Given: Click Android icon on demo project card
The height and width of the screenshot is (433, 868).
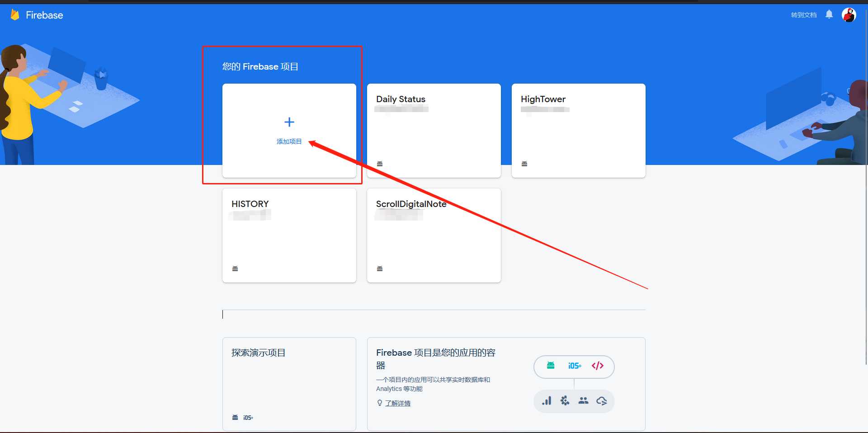Looking at the screenshot, I should [x=235, y=417].
